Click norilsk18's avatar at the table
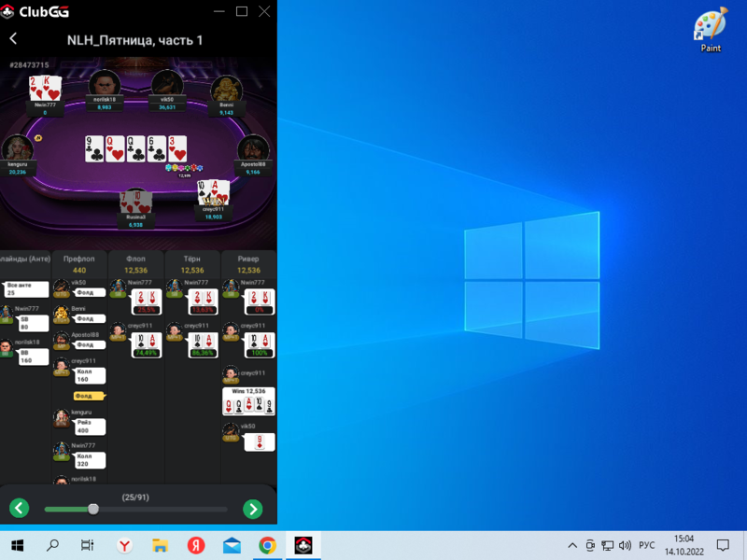The height and width of the screenshot is (560, 747). coord(105,86)
